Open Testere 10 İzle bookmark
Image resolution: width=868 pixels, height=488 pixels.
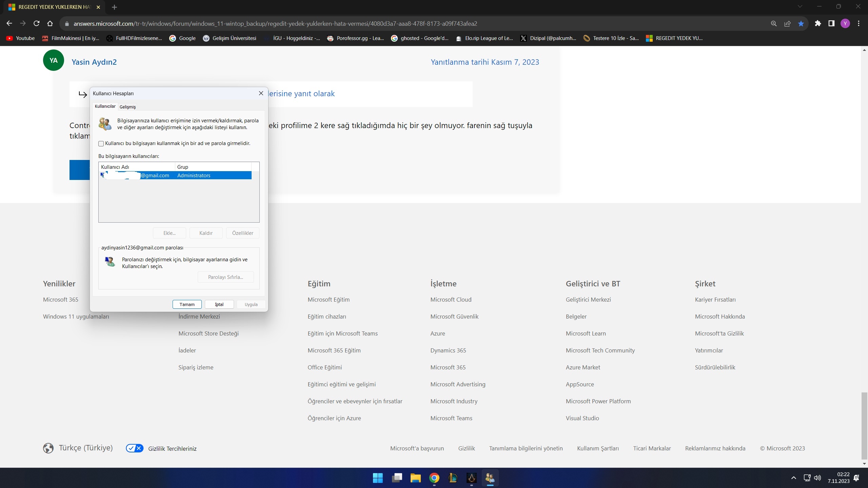[x=611, y=38]
